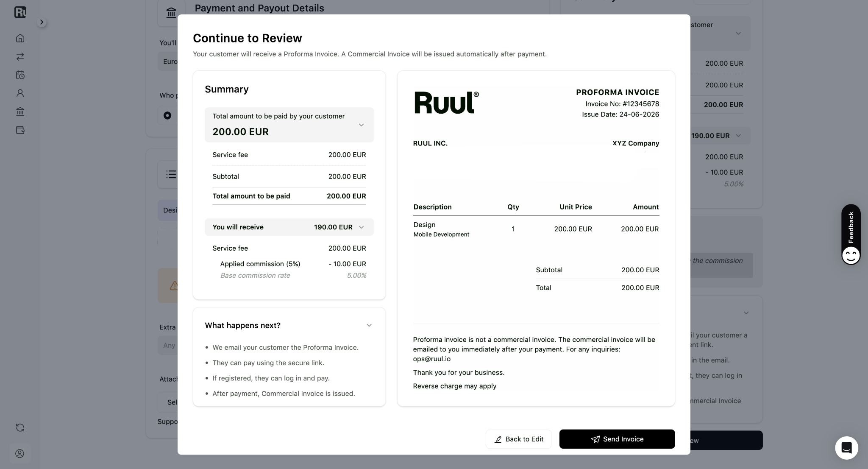Viewport: 868px width, 469px height.
Task: Open the transfers arrows icon in the sidebar
Action: 20,56
